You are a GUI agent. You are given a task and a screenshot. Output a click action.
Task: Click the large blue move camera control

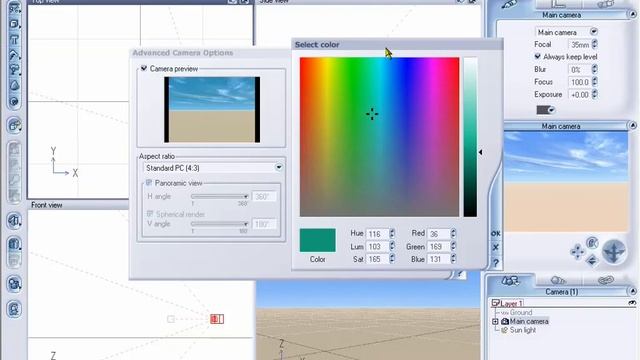[614, 251]
